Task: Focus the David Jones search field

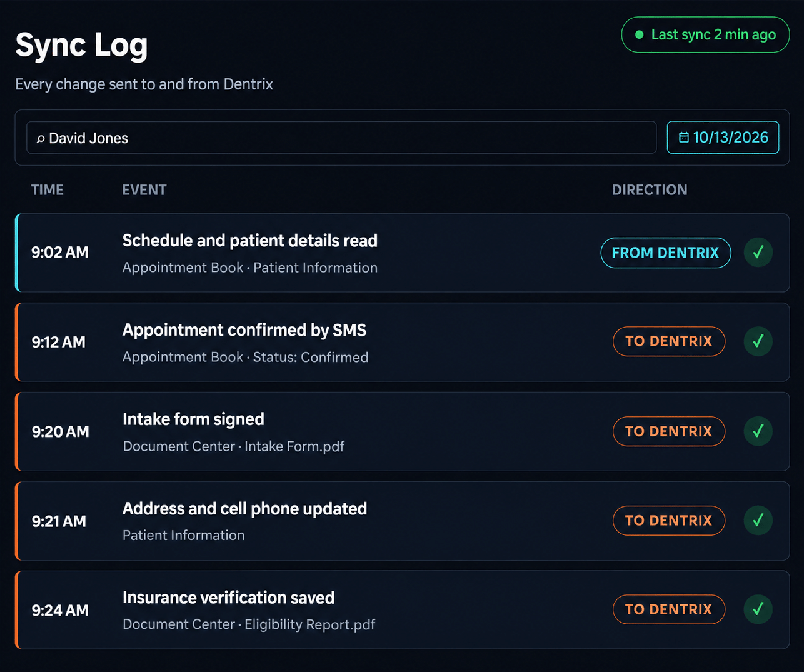Action: point(341,138)
